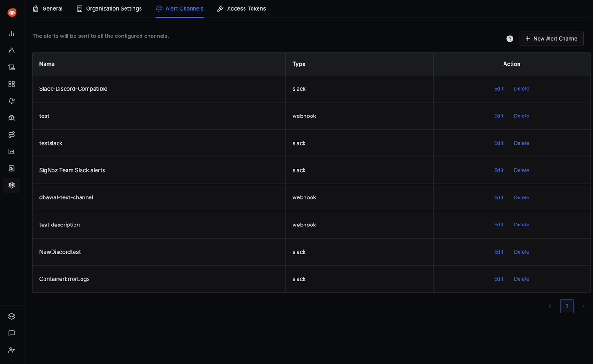Click the Type column header
593x364 pixels.
pos(359,64)
